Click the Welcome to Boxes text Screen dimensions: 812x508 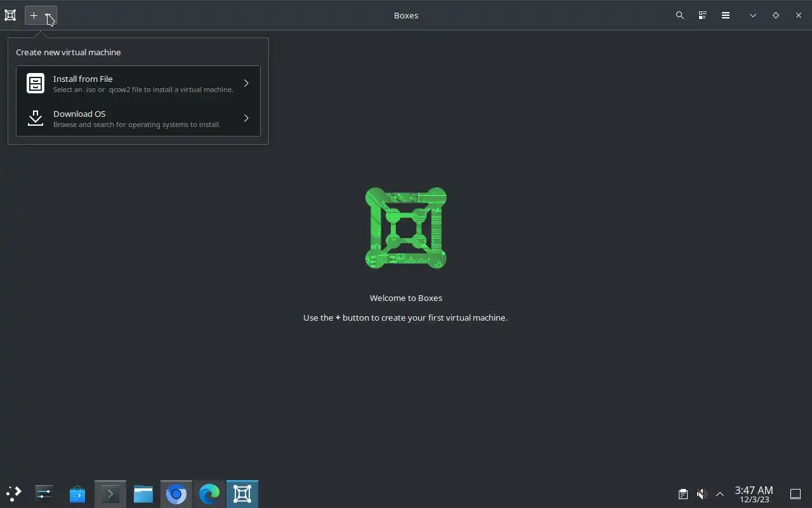point(406,298)
